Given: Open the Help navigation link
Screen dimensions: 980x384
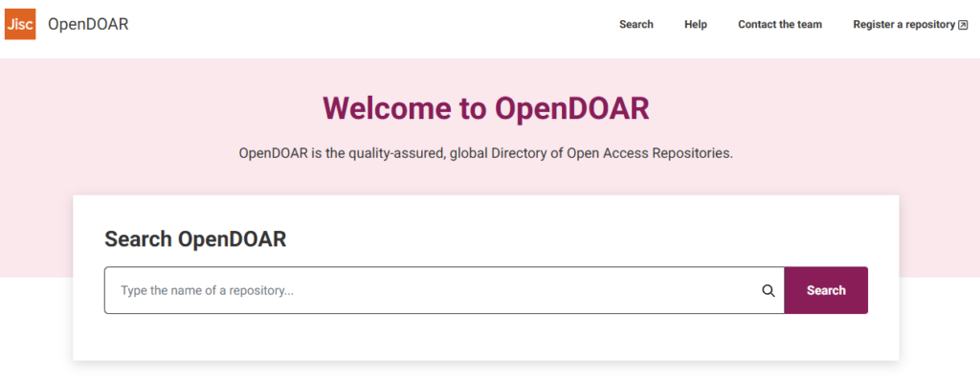Looking at the screenshot, I should (x=696, y=24).
